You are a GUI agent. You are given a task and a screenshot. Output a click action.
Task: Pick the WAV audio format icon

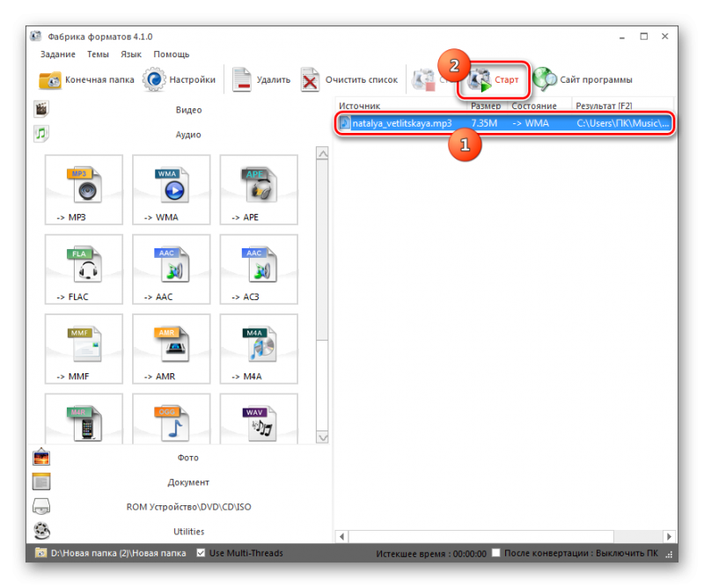point(259,422)
